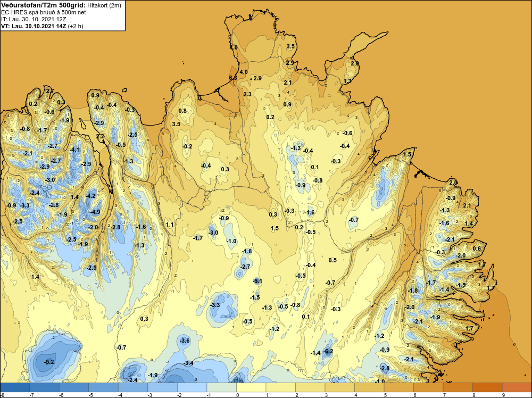Pick the legend swatch between 0 and 1
Screen dimensions: 532x398
(251, 387)
